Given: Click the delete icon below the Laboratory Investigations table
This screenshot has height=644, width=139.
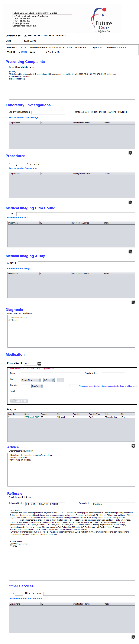Looking at the screenshot, I should [x=130, y=153].
